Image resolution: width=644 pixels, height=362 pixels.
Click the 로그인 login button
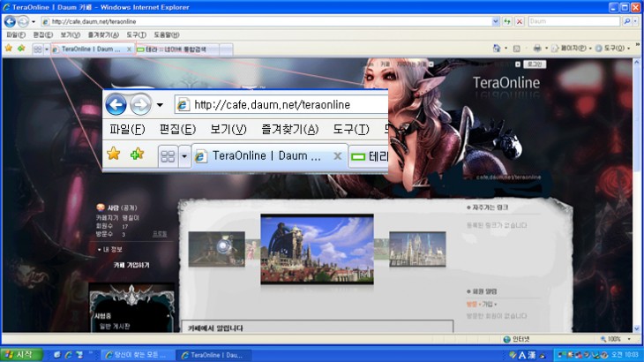click(x=535, y=64)
